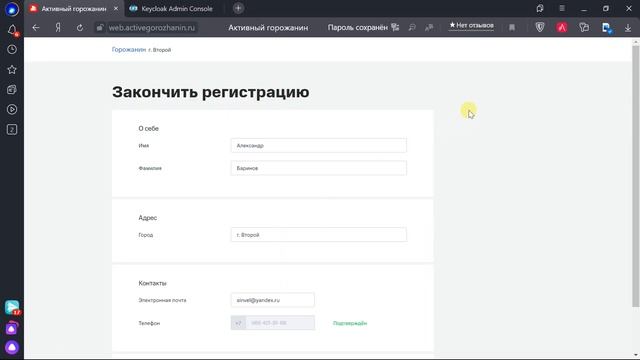The height and width of the screenshot is (360, 640).
Task: Open bookmarks star icon in sidebar
Action: 12,69
